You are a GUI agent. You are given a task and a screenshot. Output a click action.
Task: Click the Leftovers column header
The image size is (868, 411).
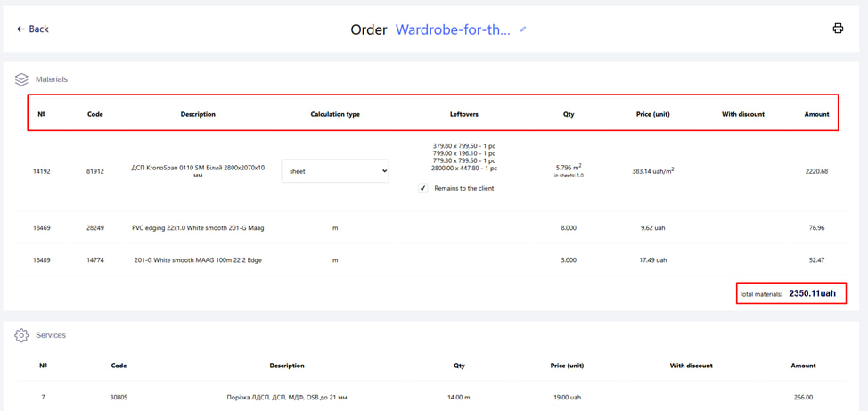[x=464, y=114]
